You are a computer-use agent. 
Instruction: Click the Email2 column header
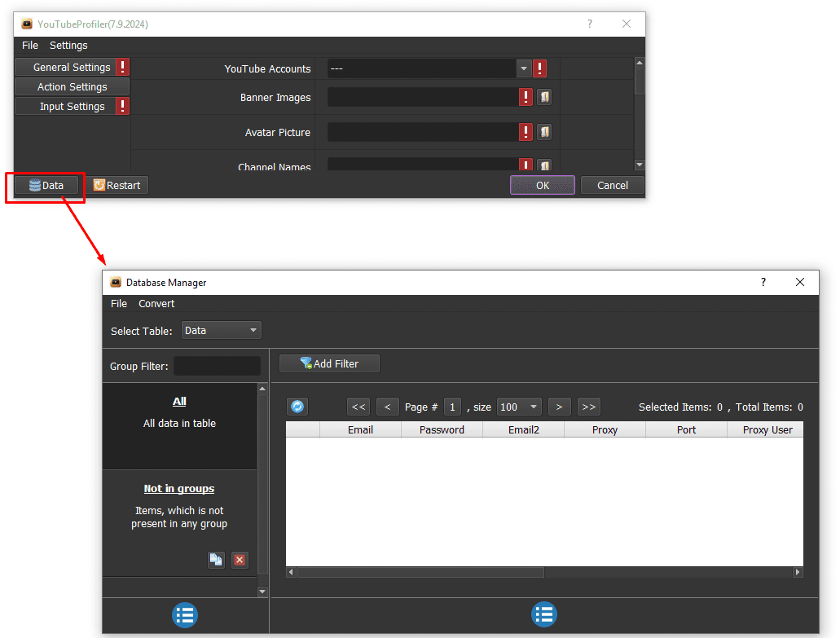click(523, 429)
